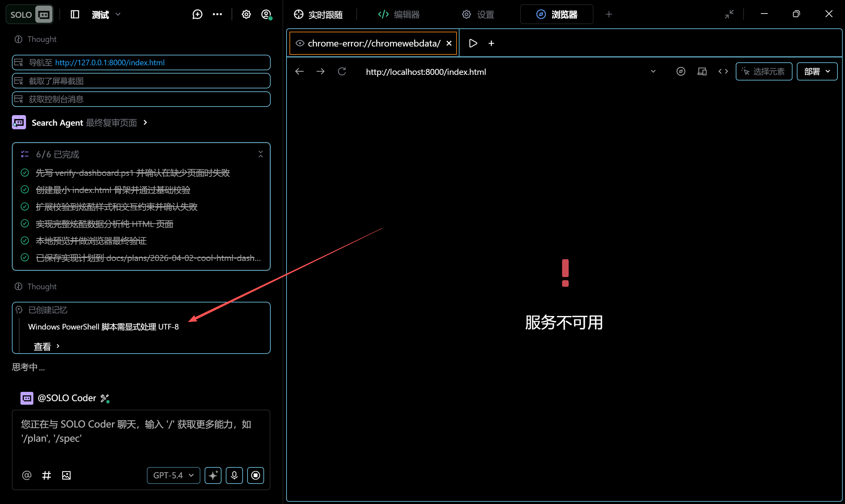Open the device preview toggle icon

(702, 72)
